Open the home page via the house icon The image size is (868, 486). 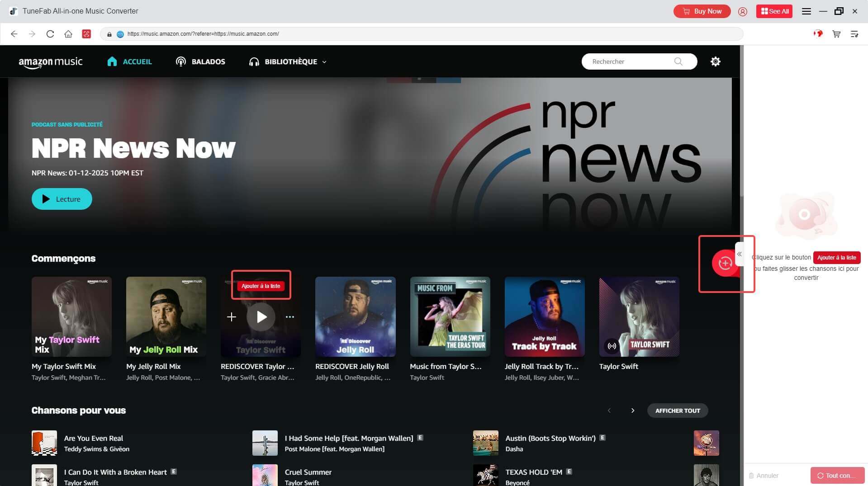[68, 34]
